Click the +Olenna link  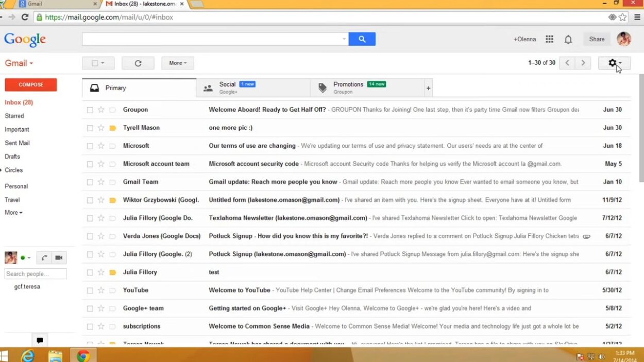pos(524,39)
